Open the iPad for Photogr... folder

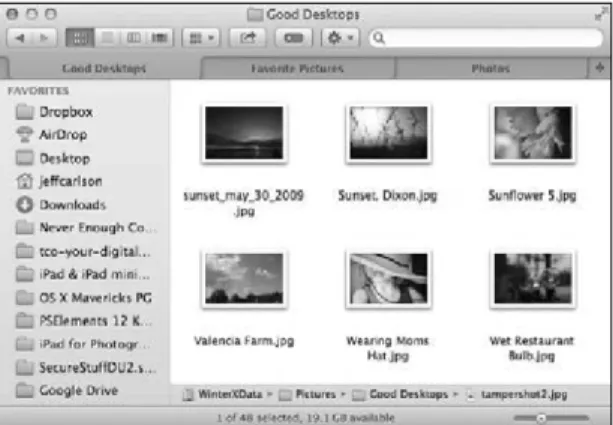(83, 344)
